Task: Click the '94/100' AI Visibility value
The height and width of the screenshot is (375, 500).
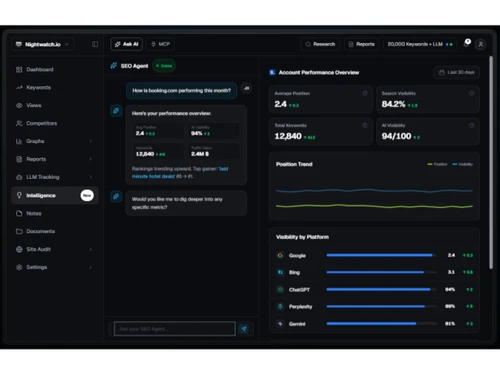Action: click(396, 136)
